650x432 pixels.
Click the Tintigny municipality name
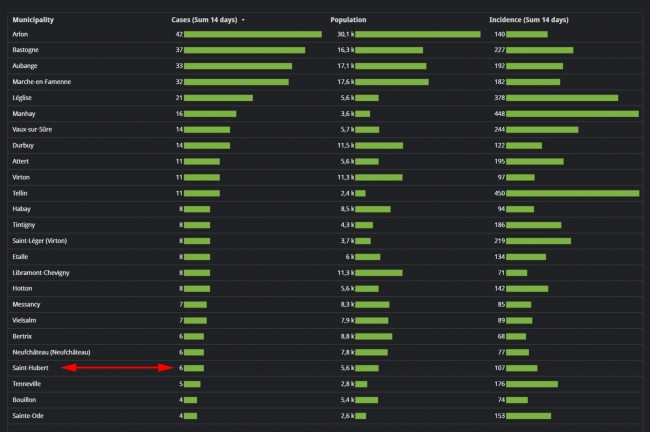[x=24, y=225]
